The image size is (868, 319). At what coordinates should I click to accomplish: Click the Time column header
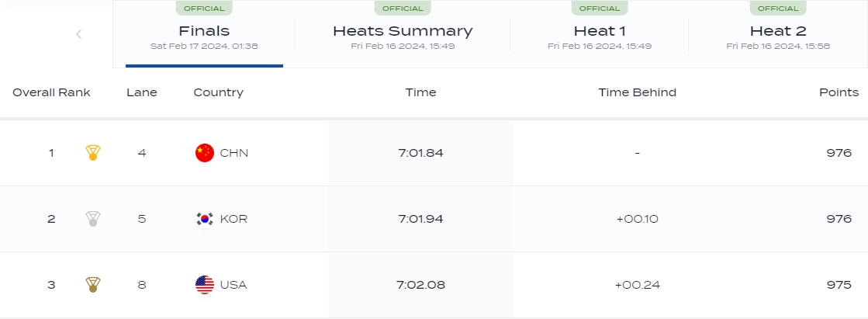coord(420,92)
